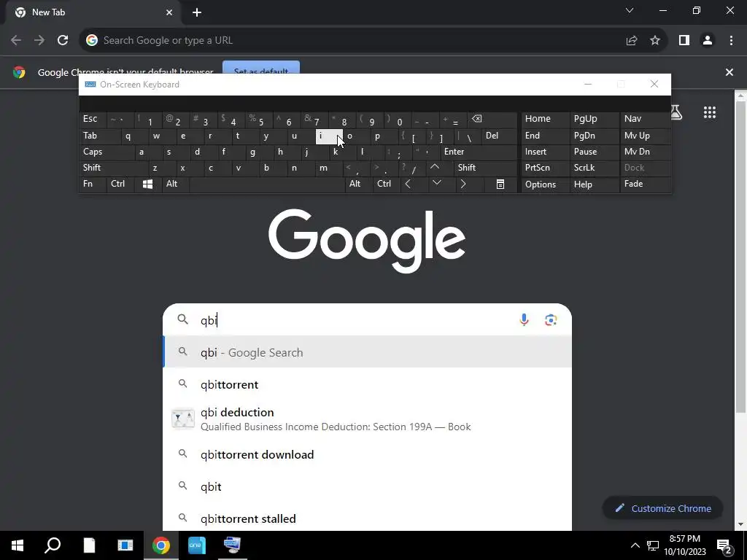Viewport: 747px width, 560px height.
Task: Open tab search dropdown arrow
Action: [630, 10]
